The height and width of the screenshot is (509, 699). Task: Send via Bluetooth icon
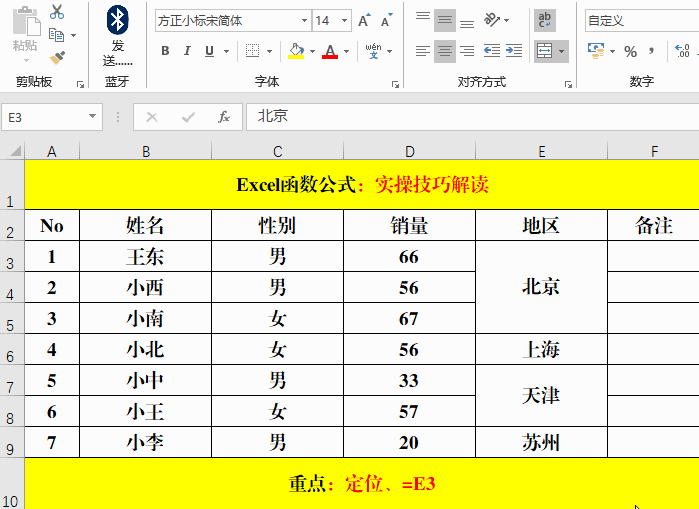click(117, 20)
